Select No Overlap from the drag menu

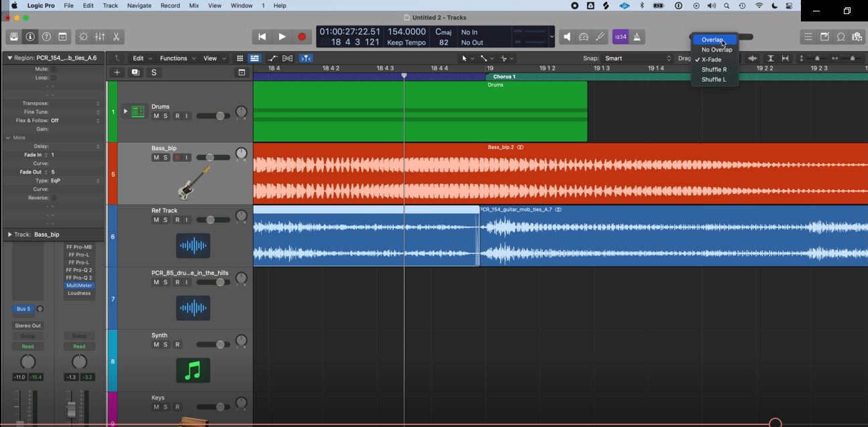coord(716,50)
